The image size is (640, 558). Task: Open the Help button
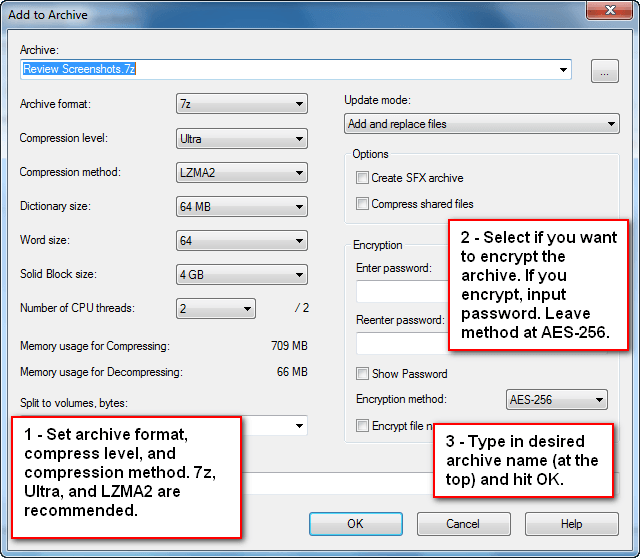(571, 524)
